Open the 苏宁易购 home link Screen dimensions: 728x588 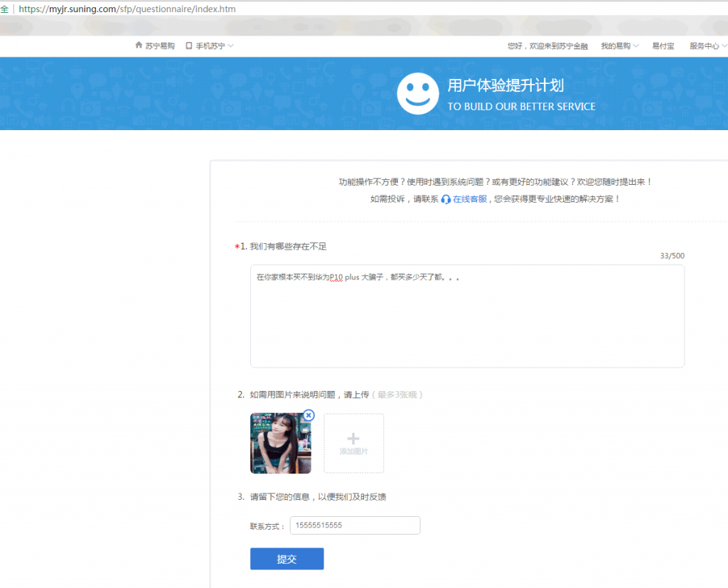[x=160, y=46]
